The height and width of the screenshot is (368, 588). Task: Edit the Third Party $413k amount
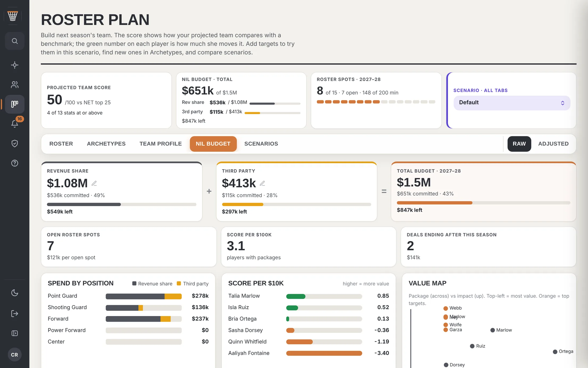point(262,183)
